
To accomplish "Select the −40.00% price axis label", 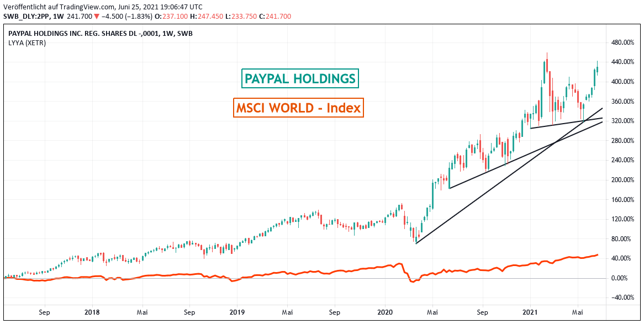I will [622, 298].
